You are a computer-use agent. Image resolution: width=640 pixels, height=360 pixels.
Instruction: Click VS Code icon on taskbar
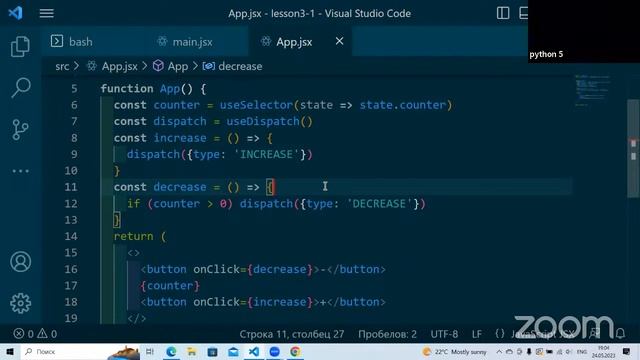[253, 351]
